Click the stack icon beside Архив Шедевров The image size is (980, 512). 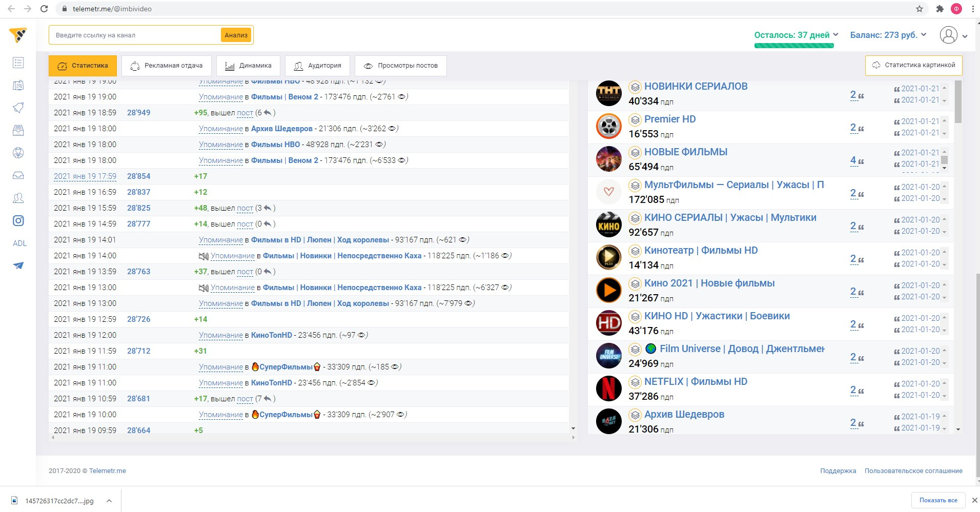click(635, 415)
